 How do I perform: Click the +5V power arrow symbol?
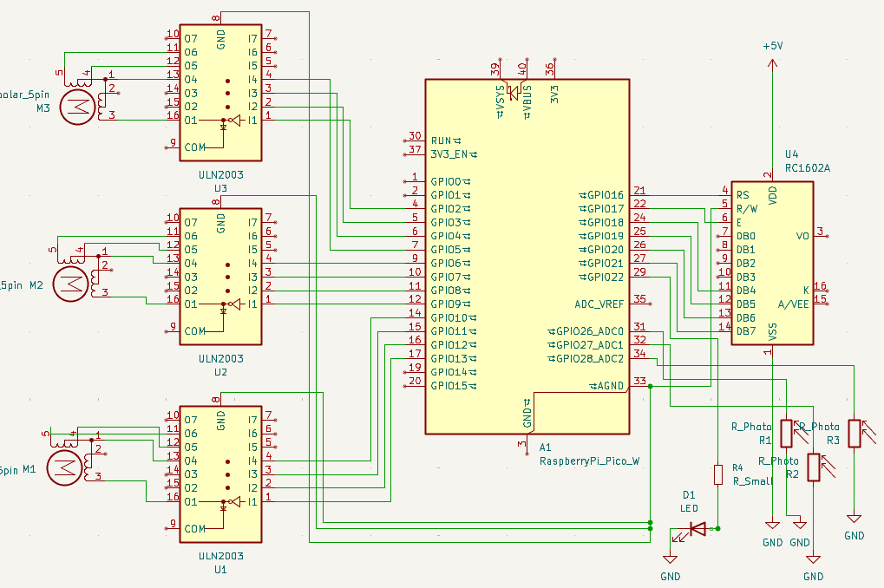coord(772,63)
